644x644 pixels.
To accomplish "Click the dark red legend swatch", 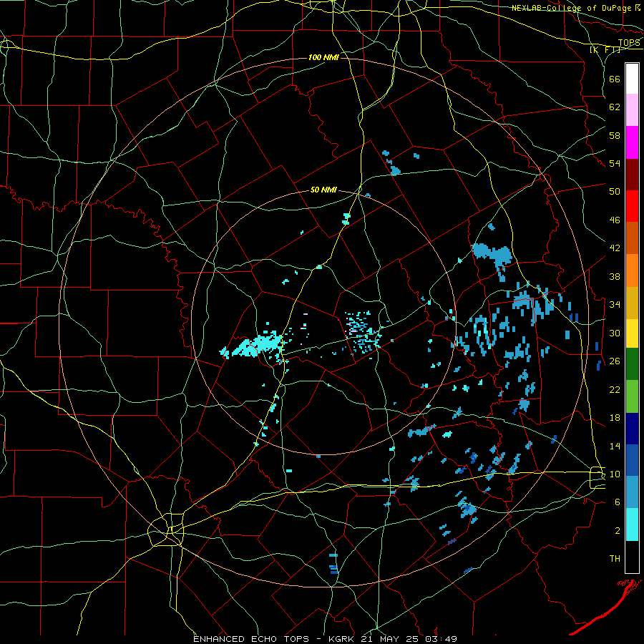I will 632,174.
